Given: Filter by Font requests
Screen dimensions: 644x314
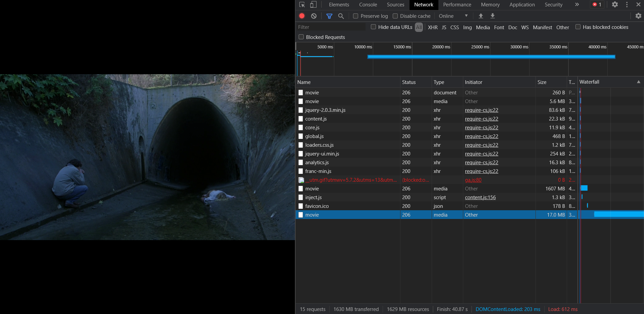Looking at the screenshot, I should [499, 27].
